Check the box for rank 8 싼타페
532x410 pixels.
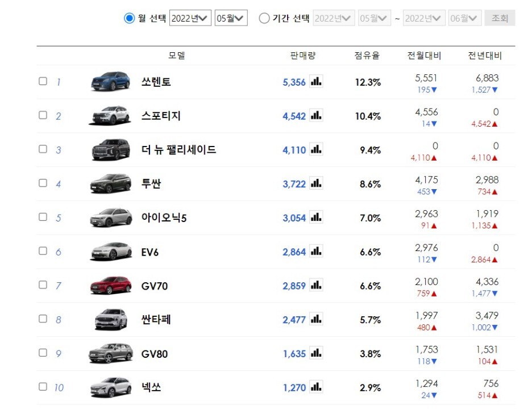point(43,319)
